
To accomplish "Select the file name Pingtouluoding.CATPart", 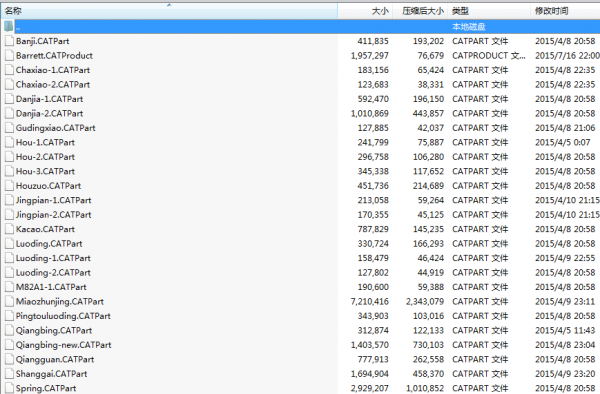I will pos(63,316).
